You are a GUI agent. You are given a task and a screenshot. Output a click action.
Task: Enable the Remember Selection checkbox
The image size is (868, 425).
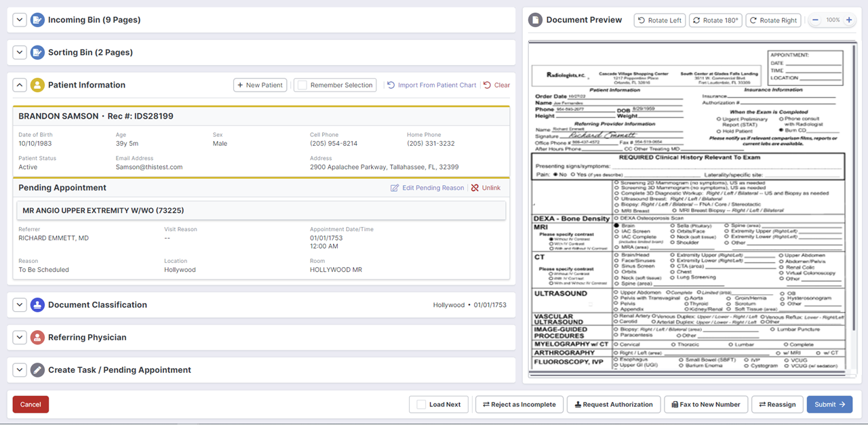pos(302,85)
